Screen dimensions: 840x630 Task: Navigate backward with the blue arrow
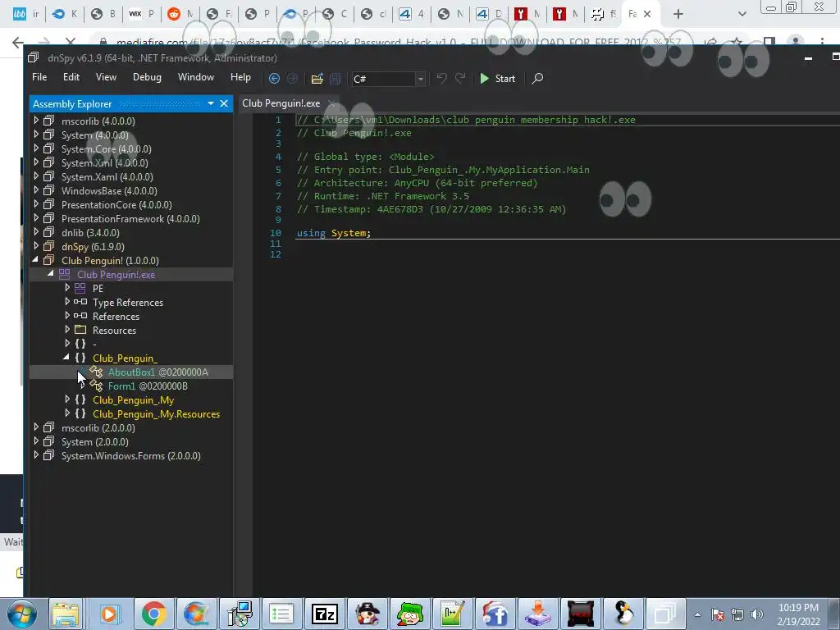click(x=274, y=79)
